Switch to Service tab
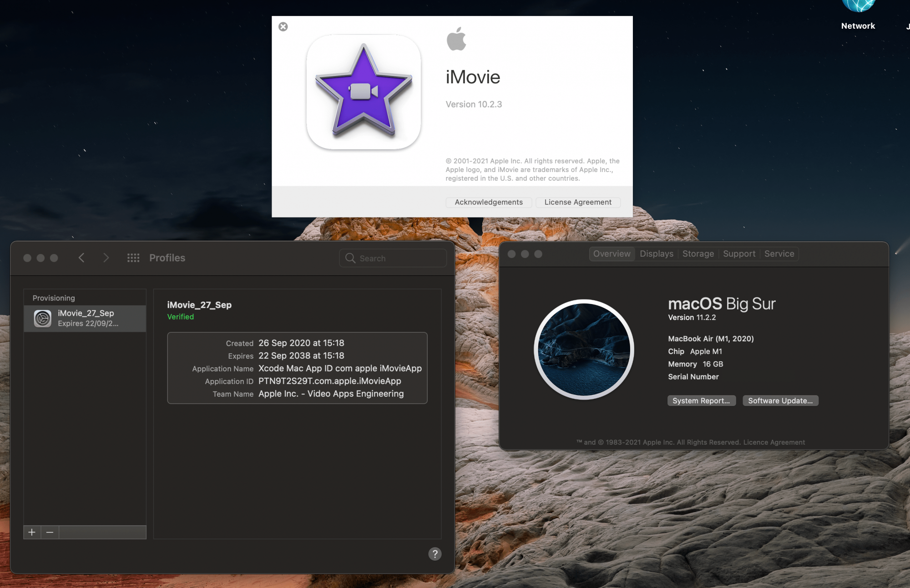This screenshot has height=588, width=910. pyautogui.click(x=779, y=254)
